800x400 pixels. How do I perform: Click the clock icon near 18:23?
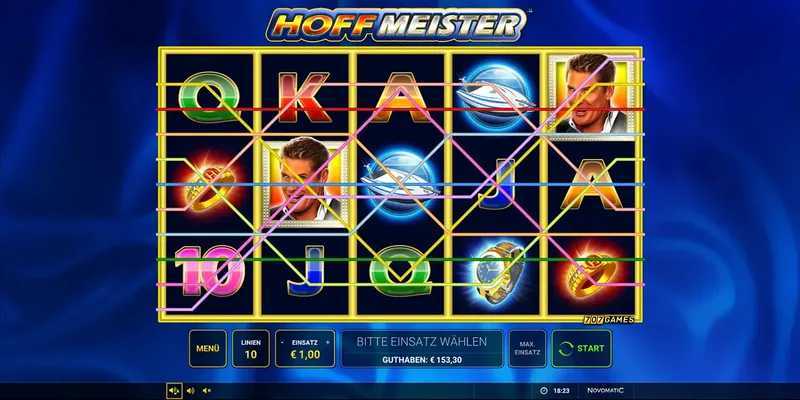pyautogui.click(x=544, y=391)
